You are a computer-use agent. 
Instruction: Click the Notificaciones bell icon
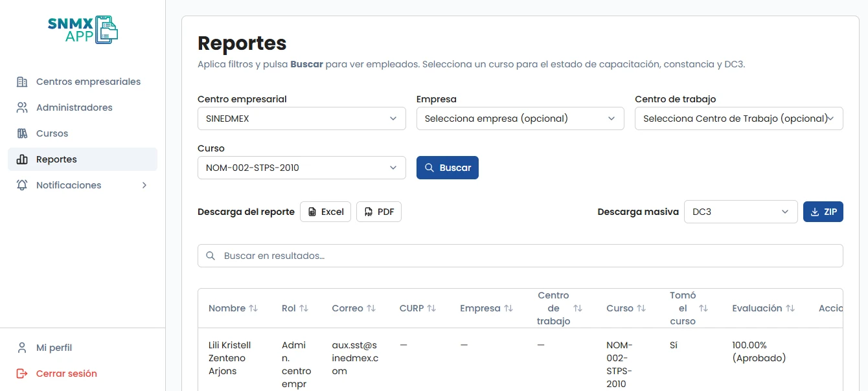coord(22,185)
